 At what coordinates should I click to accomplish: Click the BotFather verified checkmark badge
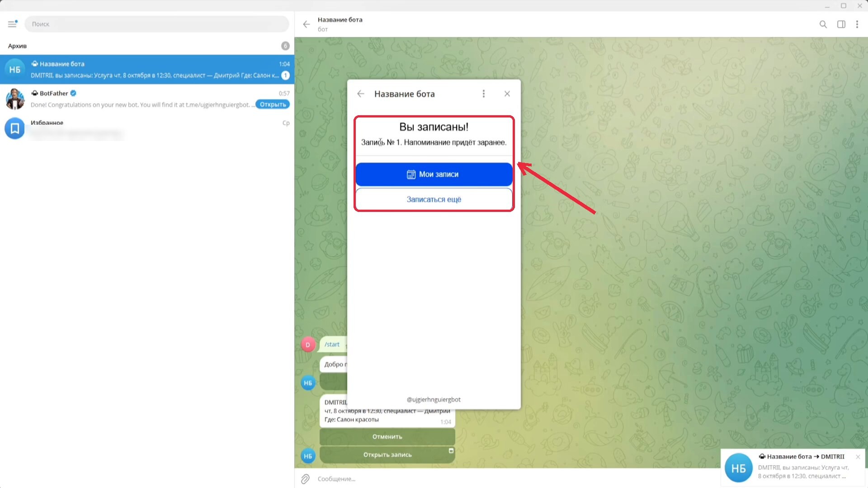coord(73,93)
